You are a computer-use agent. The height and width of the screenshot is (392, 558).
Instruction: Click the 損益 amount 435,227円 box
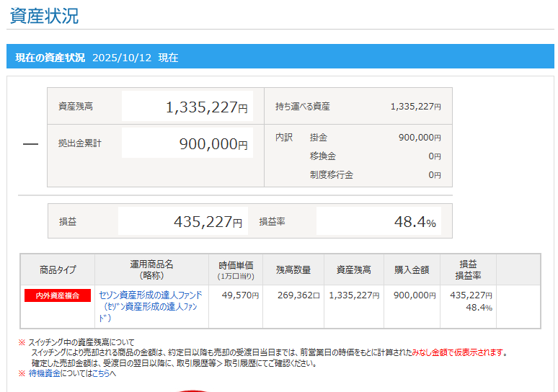tap(183, 222)
